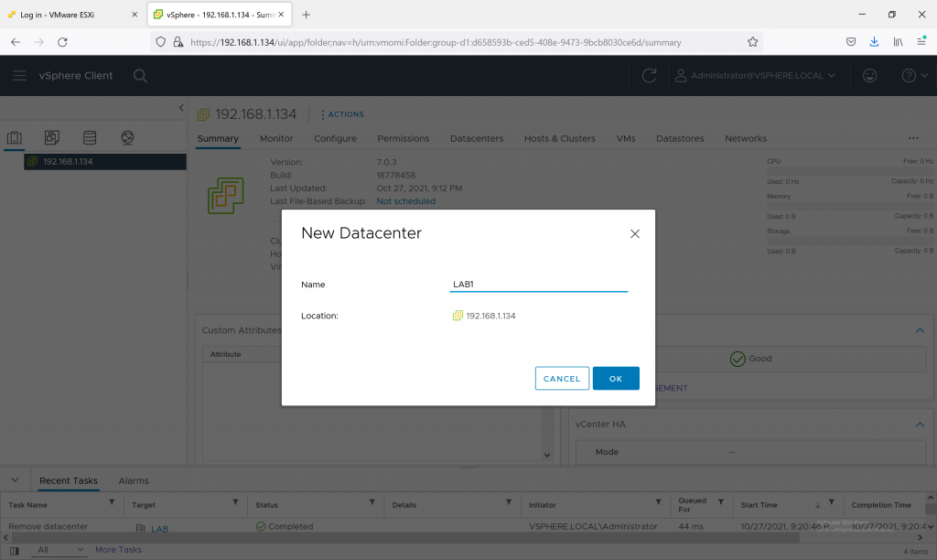
Task: Switch to the Alarms tab
Action: click(134, 480)
